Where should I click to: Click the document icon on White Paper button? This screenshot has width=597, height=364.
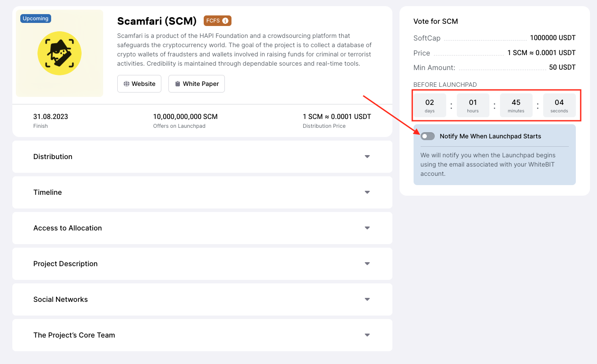[178, 84]
